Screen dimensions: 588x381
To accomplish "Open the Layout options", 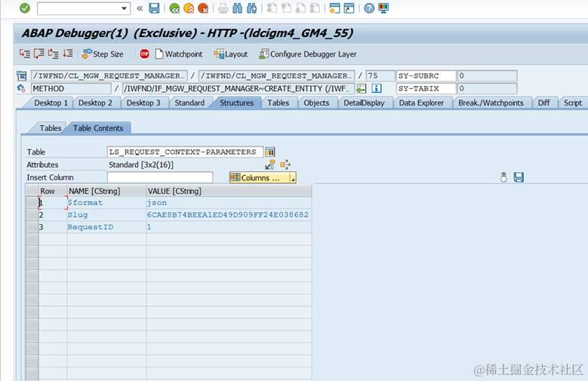I will click(x=231, y=54).
